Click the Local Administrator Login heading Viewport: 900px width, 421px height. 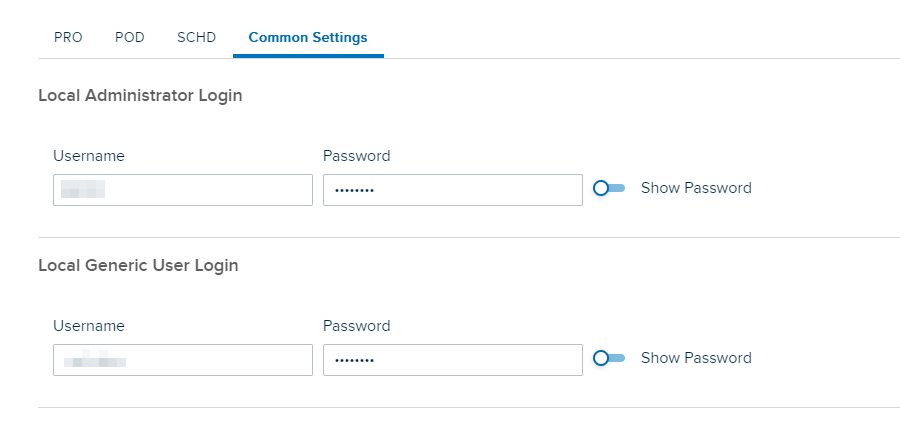tap(140, 96)
